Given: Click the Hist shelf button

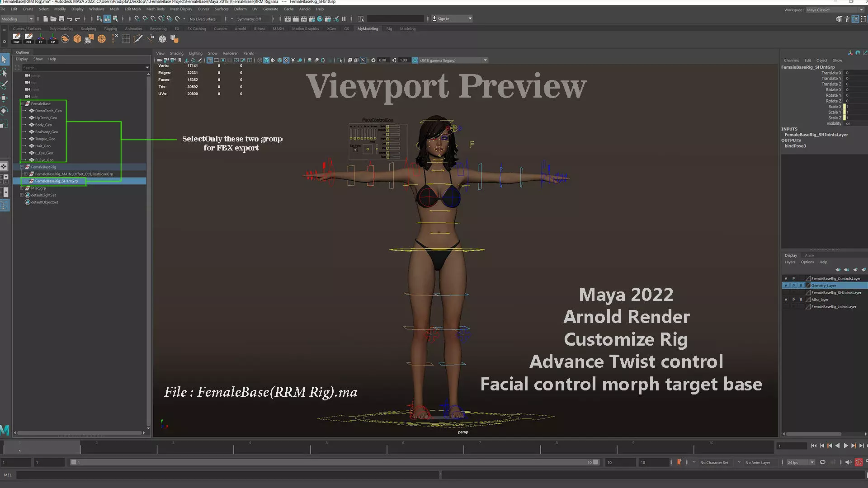Looking at the screenshot, I should pos(16,38).
